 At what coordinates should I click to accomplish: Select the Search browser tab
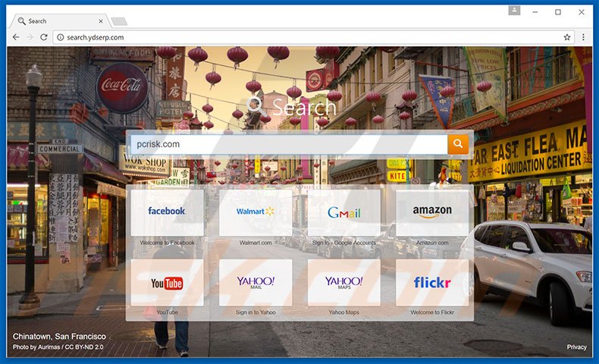pyautogui.click(x=59, y=21)
